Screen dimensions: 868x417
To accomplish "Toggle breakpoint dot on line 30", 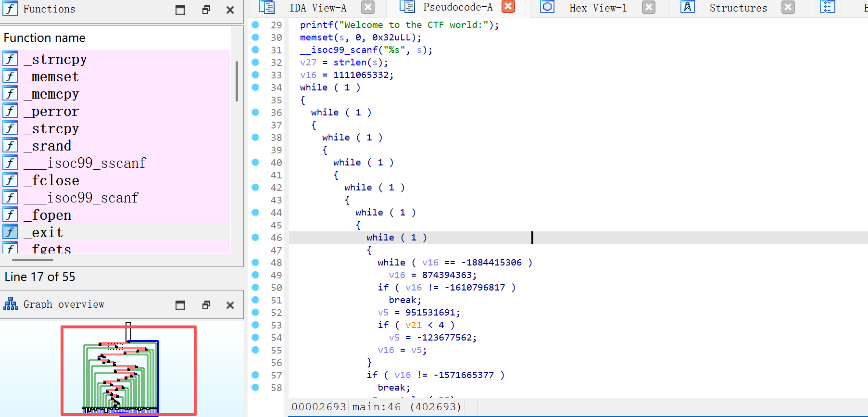I will coord(255,37).
